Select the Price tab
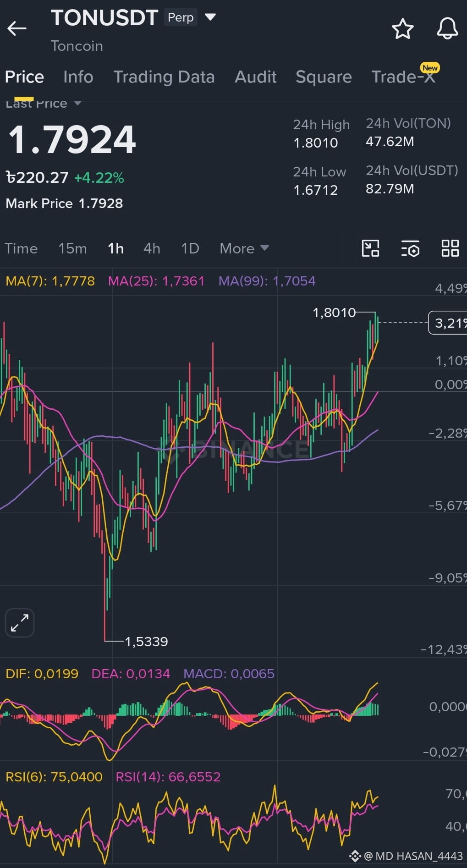This screenshot has height=868, width=467. pyautogui.click(x=24, y=77)
